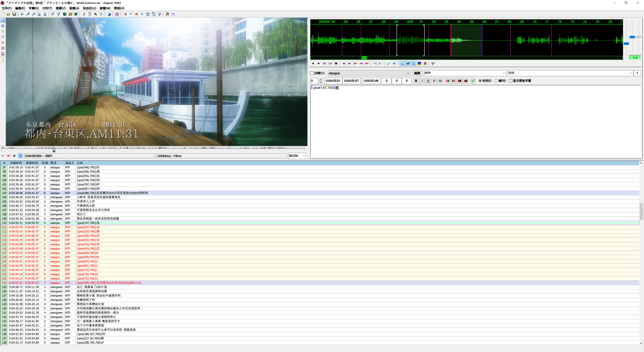
Task: Select the 帧(R) frame radio button
Action: coord(496,81)
